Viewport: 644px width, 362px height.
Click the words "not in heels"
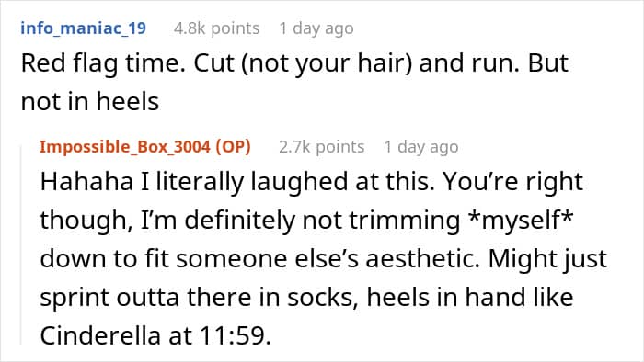coord(90,101)
